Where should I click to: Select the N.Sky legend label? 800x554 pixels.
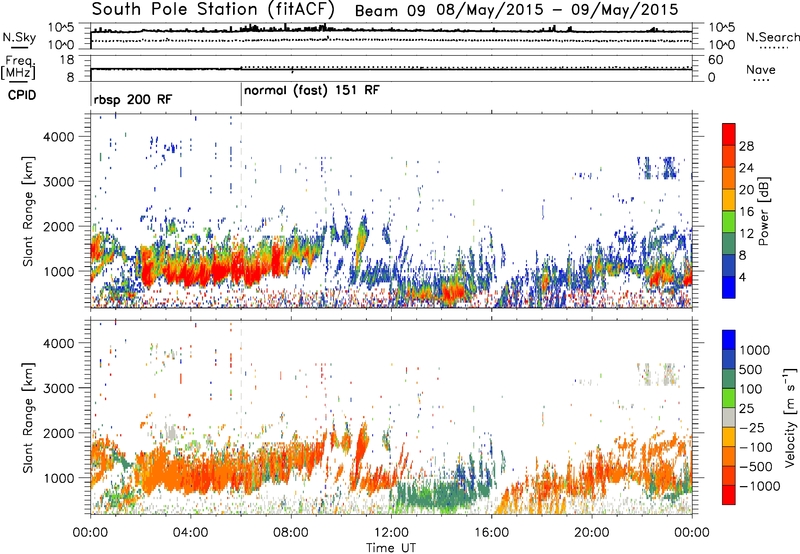(19, 37)
